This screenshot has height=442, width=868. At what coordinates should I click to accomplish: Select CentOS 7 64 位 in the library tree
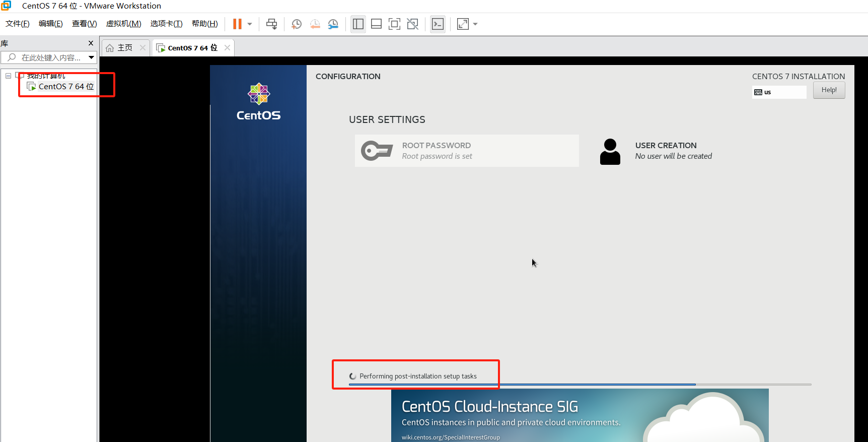(66, 87)
